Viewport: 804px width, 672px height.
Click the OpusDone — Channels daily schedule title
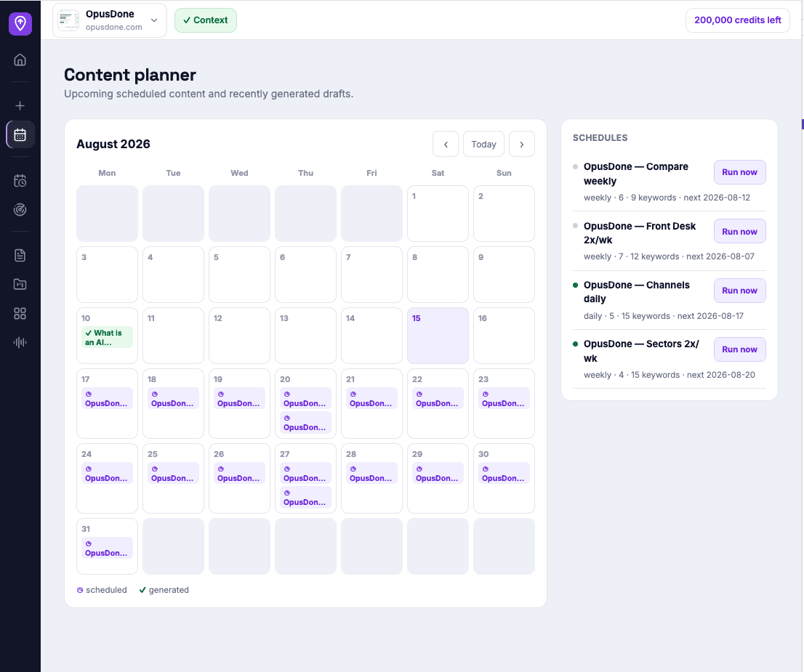click(x=636, y=291)
